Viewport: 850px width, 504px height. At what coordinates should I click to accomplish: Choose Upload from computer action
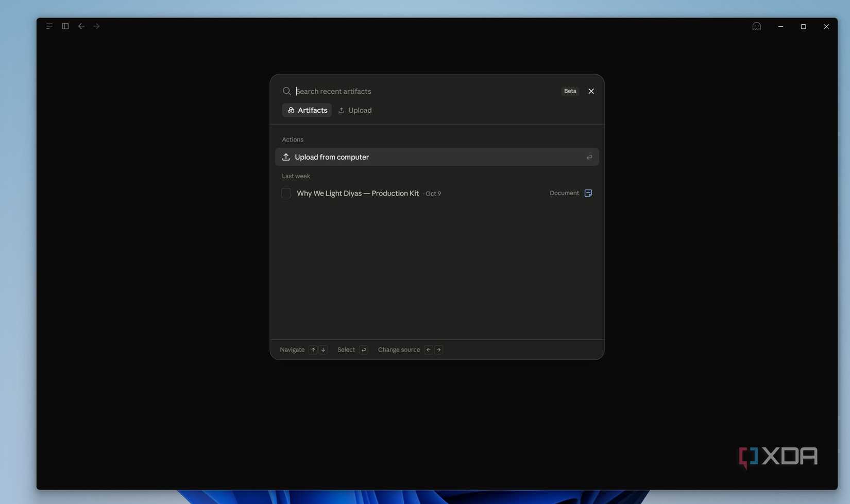[437, 157]
